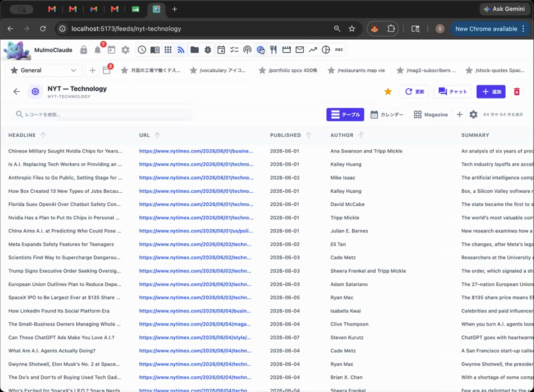Reload the page with Chrome's reload button

[x=43, y=29]
